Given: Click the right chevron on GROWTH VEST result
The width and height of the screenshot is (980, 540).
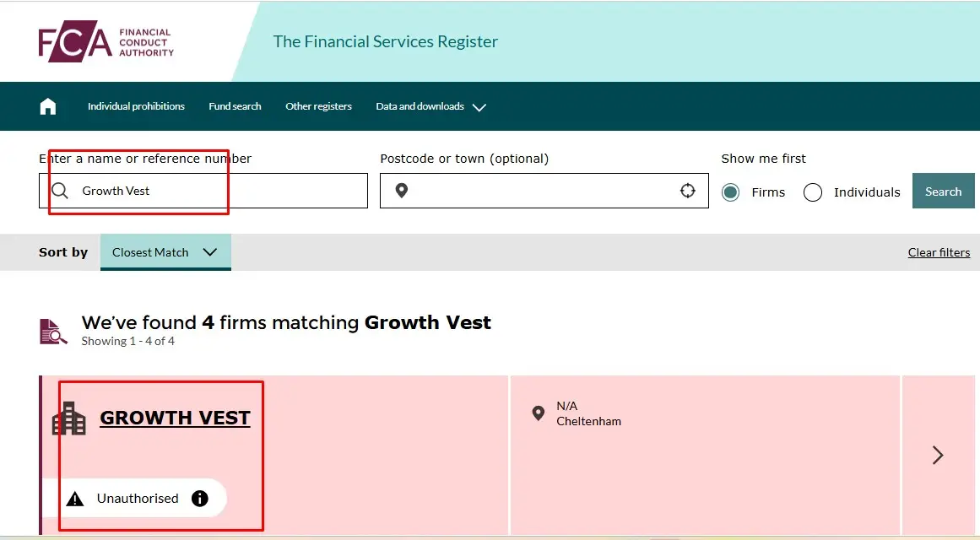Looking at the screenshot, I should coord(937,455).
